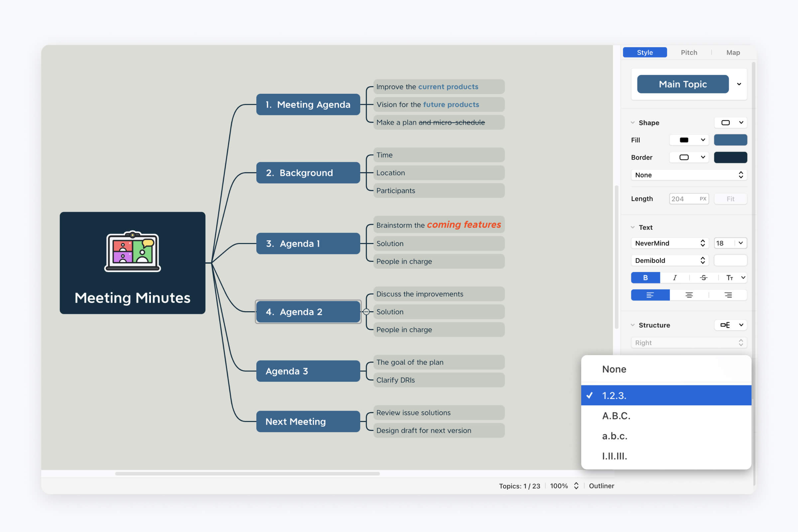Screen dimensions: 798x532
Task: Select right text alignment
Action: pyautogui.click(x=728, y=295)
